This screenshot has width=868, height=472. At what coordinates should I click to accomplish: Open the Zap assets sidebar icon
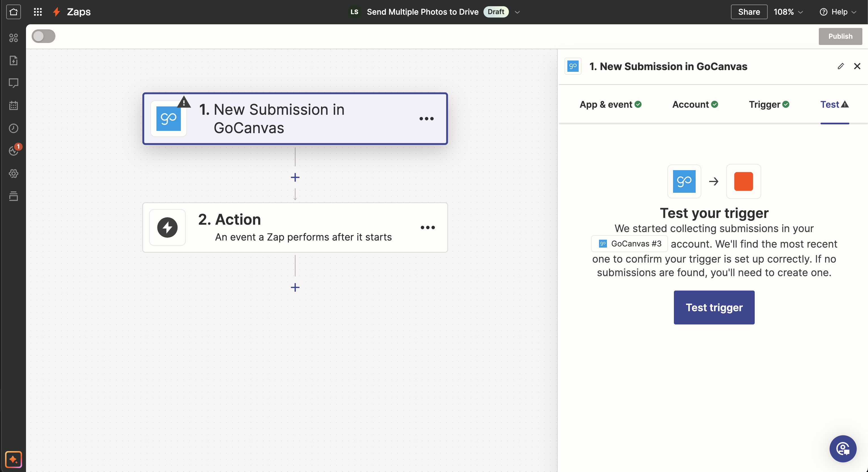[x=14, y=38]
